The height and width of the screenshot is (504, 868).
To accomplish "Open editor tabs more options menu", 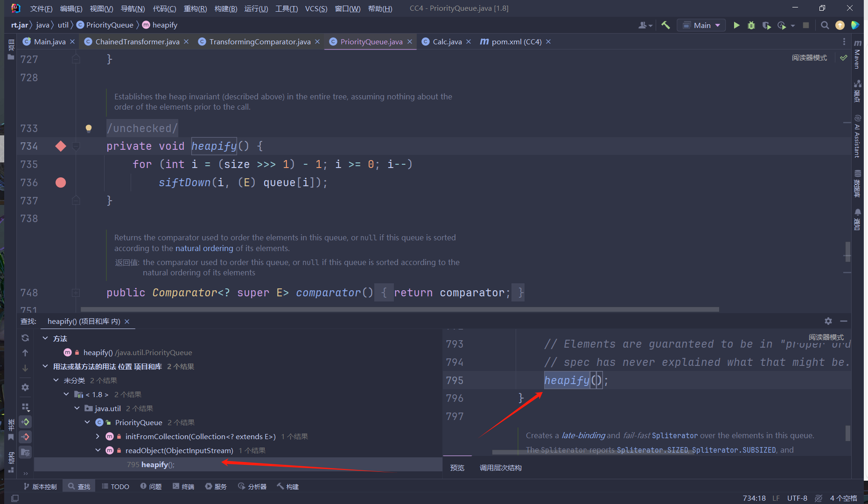I will coord(844,42).
